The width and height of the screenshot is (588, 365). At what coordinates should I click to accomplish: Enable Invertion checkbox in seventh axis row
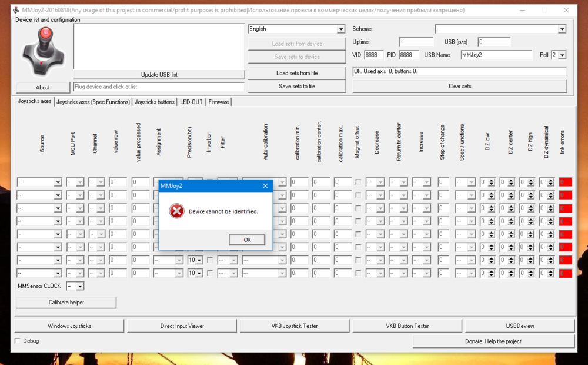210,260
